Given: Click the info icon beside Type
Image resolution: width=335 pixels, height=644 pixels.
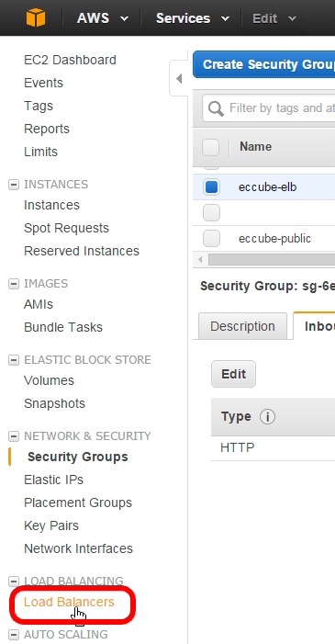Looking at the screenshot, I should pyautogui.click(x=267, y=417).
